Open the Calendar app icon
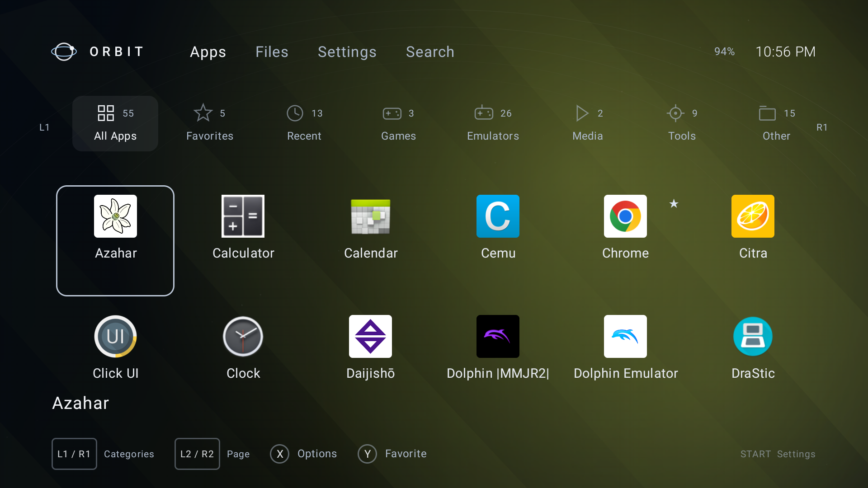Image resolution: width=868 pixels, height=488 pixels. [x=370, y=216]
